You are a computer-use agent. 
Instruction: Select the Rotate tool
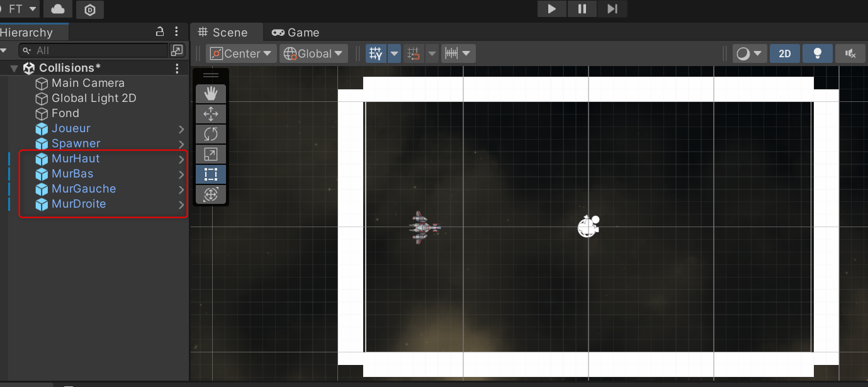point(211,134)
